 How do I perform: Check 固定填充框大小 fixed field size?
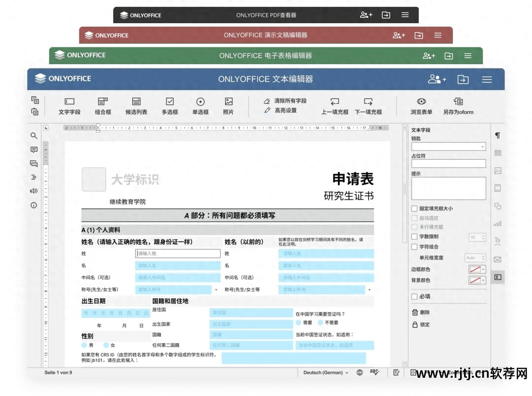coord(414,208)
